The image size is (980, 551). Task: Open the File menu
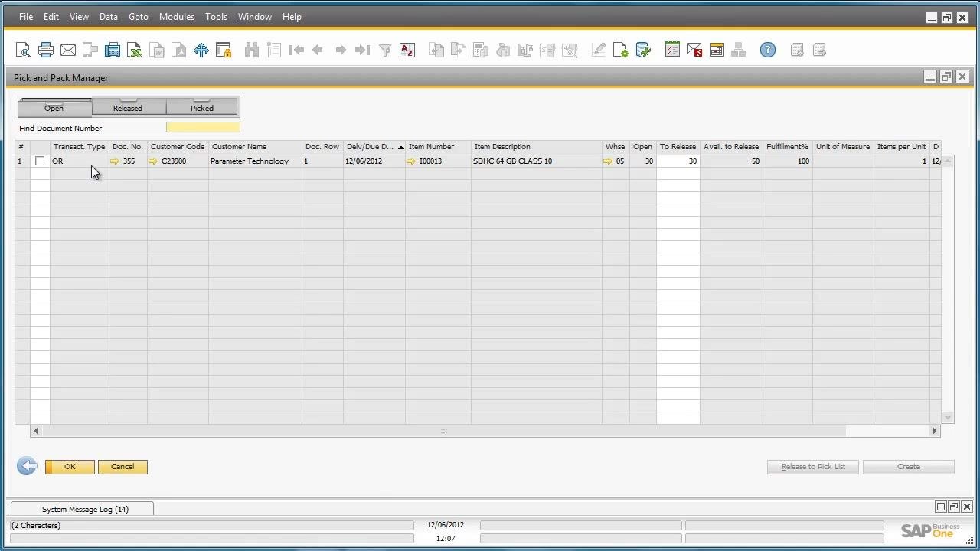25,17
